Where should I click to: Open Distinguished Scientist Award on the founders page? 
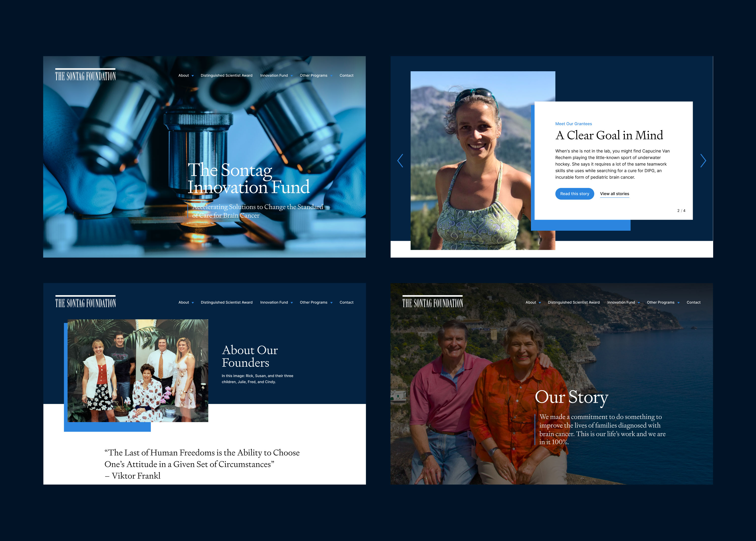click(x=226, y=302)
